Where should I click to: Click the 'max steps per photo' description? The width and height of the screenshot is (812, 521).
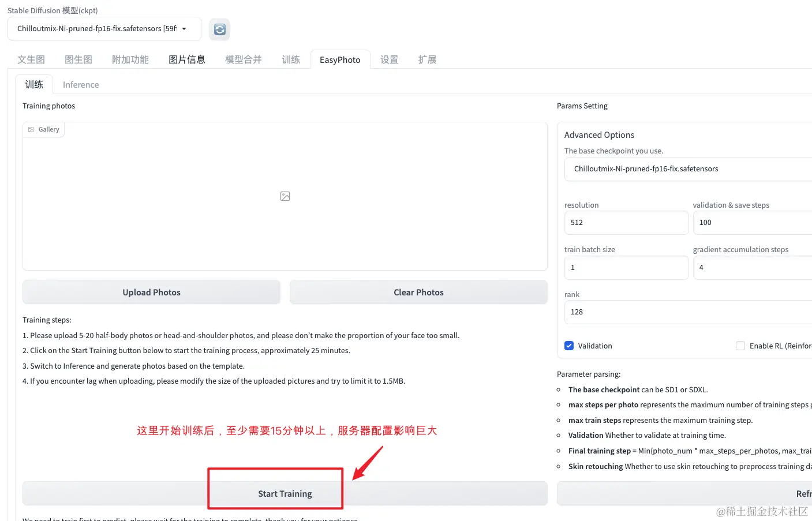pyautogui.click(x=690, y=405)
